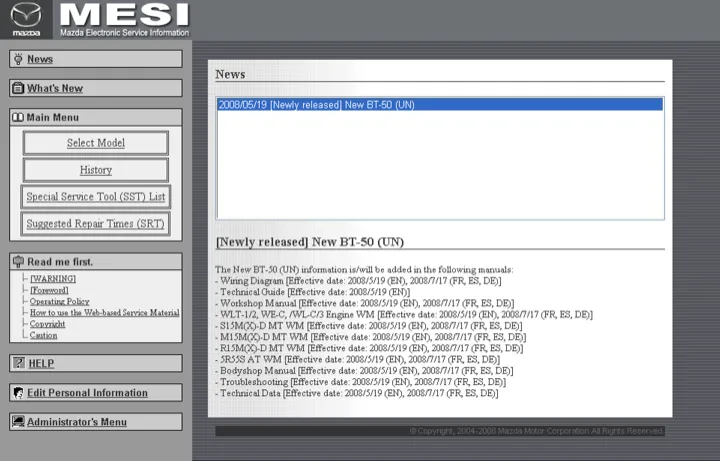This screenshot has height=461, width=720.
Task: Click the person icon beside Edit Personal Information
Action: (x=18, y=393)
